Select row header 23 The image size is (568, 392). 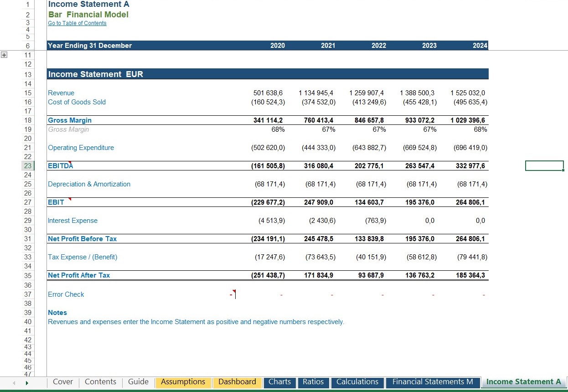click(27, 166)
